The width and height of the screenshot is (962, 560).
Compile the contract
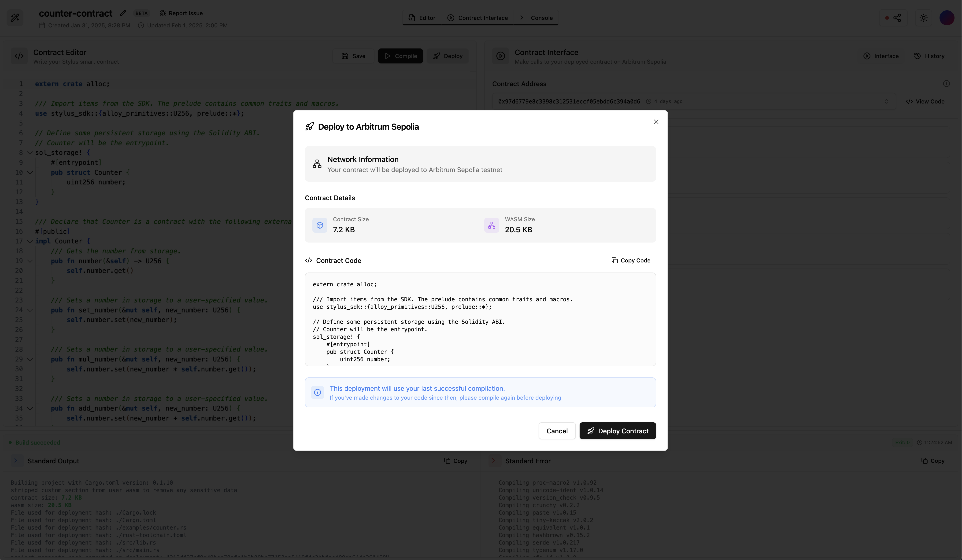pos(400,56)
